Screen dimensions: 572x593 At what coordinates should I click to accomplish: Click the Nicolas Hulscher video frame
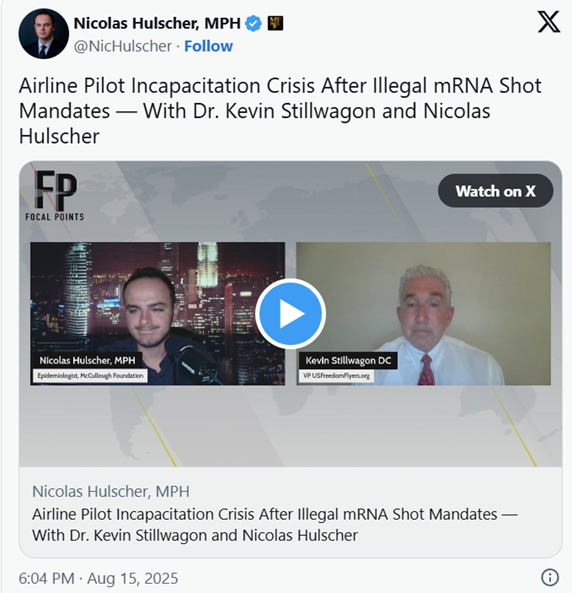click(x=157, y=314)
